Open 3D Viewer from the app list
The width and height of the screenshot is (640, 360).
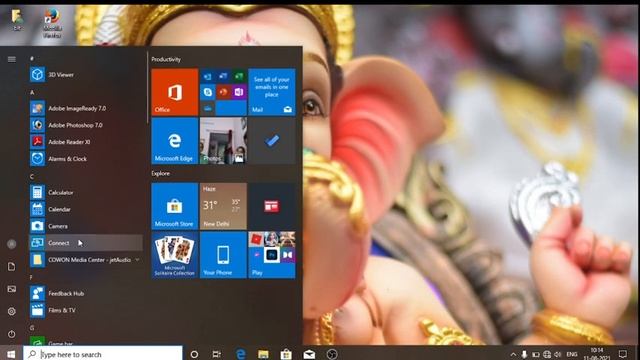(86, 75)
